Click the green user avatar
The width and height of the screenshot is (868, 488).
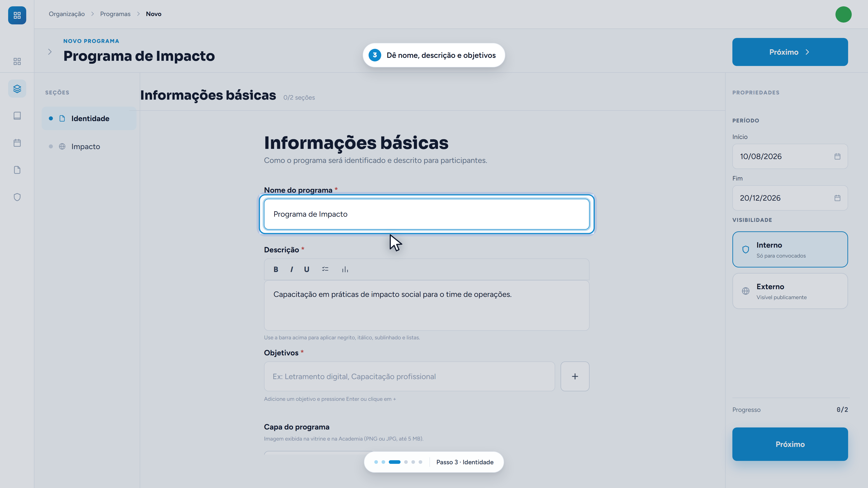[x=843, y=14]
